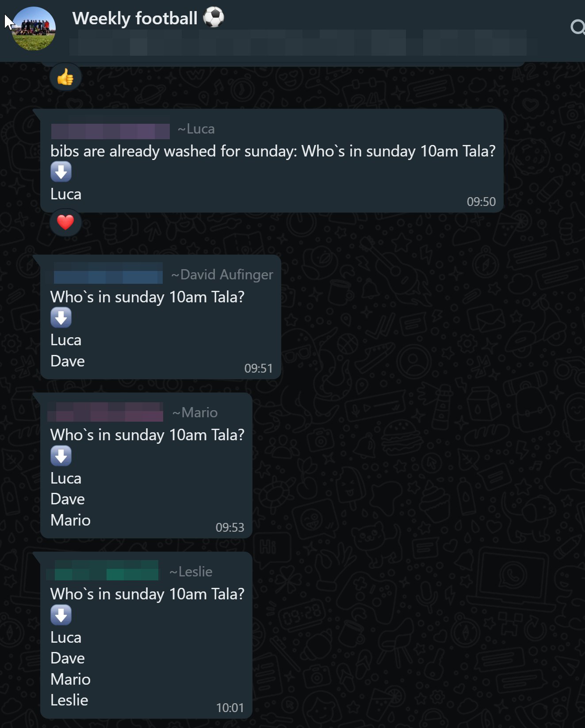The width and height of the screenshot is (585, 728).
Task: Click the 09:53 timestamp on Mario's message
Action: [x=229, y=528]
